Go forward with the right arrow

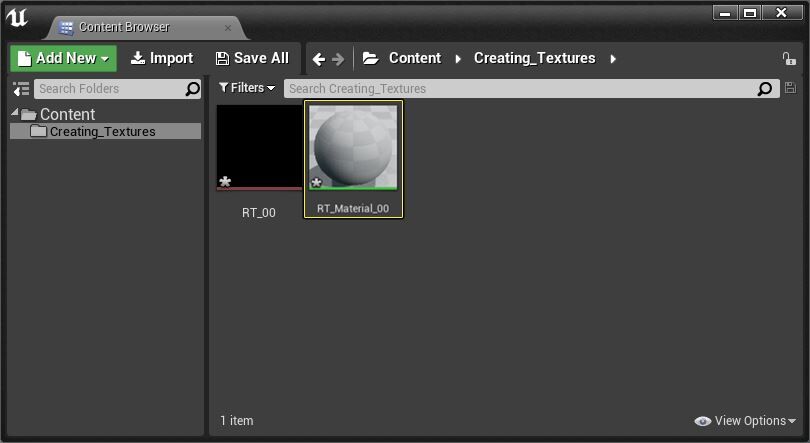[x=338, y=59]
